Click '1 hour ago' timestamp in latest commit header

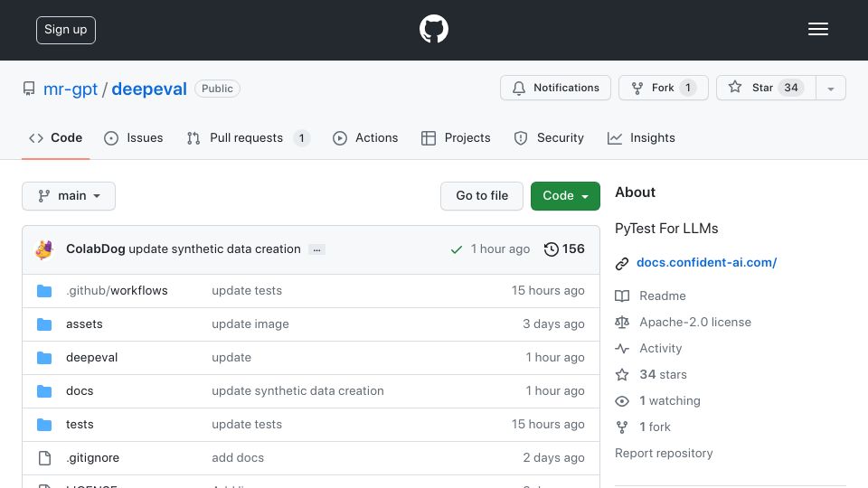point(500,249)
